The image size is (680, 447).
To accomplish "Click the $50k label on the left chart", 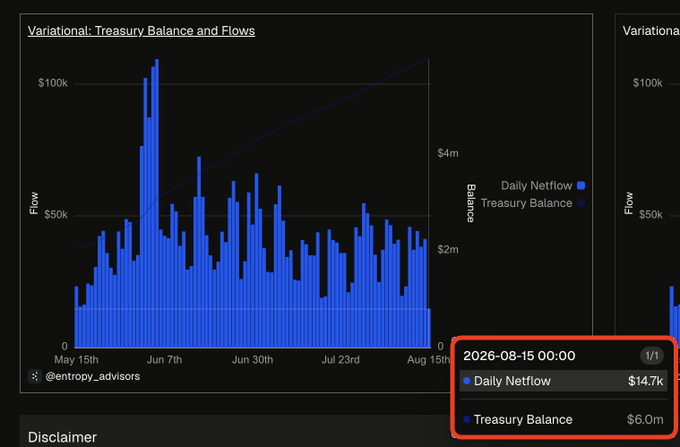I will (x=56, y=215).
